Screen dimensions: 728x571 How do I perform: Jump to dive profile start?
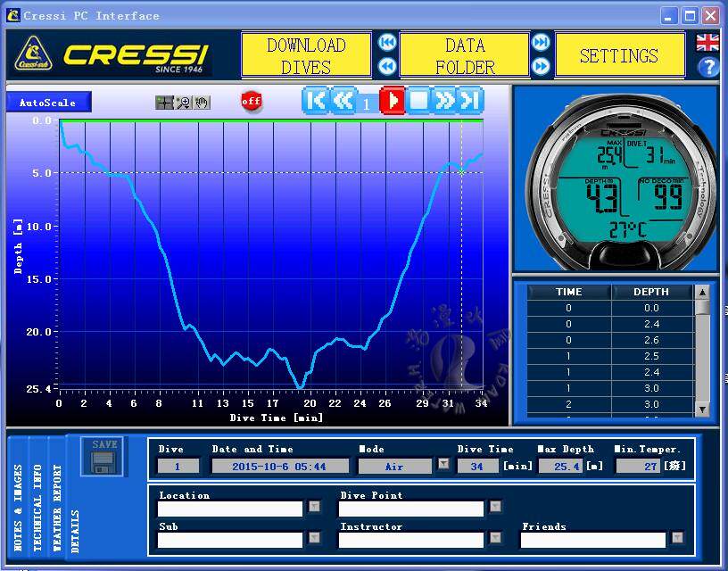316,100
